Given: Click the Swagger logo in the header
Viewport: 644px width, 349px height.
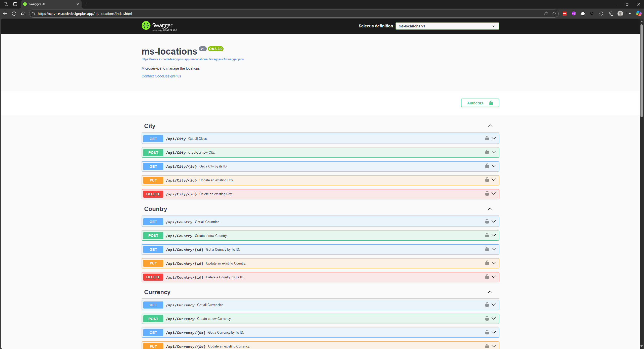Looking at the screenshot, I should pyautogui.click(x=159, y=26).
